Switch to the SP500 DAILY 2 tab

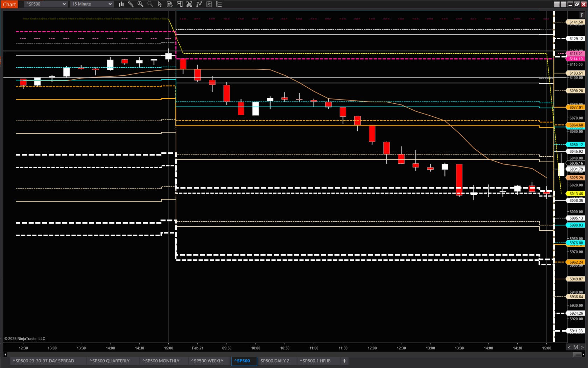tap(276, 361)
